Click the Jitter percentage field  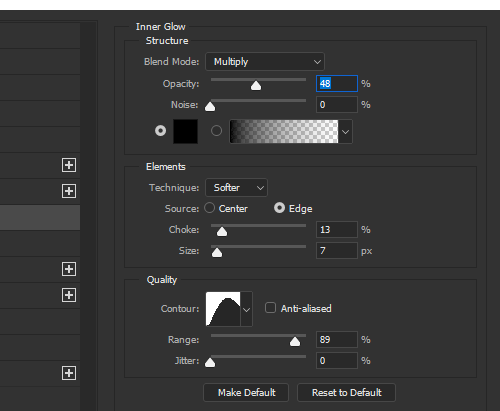(337, 360)
